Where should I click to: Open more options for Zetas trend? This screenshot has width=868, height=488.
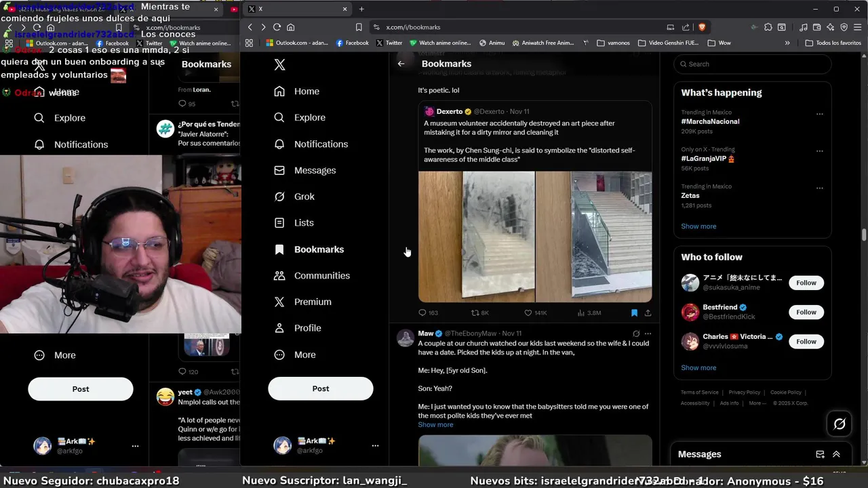(819, 188)
